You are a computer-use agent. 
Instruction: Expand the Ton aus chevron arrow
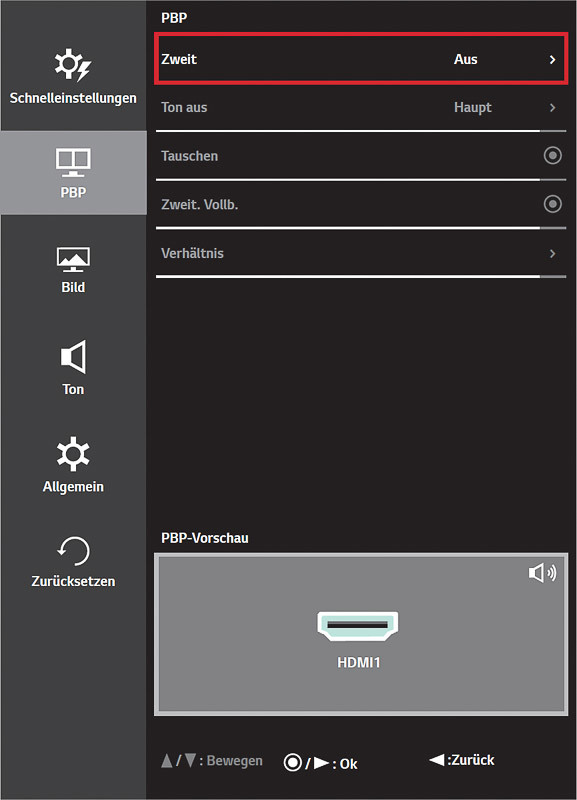tap(553, 108)
